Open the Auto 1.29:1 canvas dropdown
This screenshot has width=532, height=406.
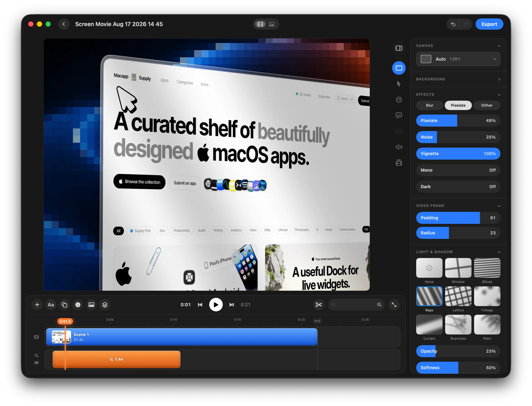pos(458,59)
